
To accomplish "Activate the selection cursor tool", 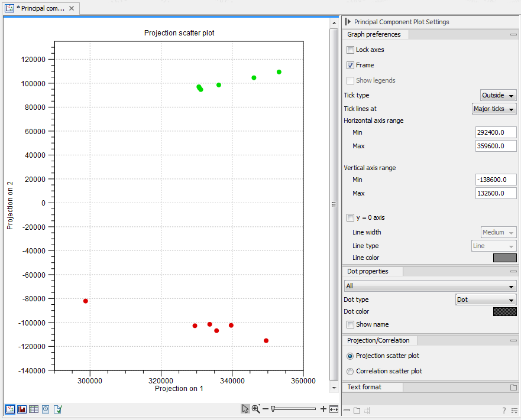I will coord(245,408).
